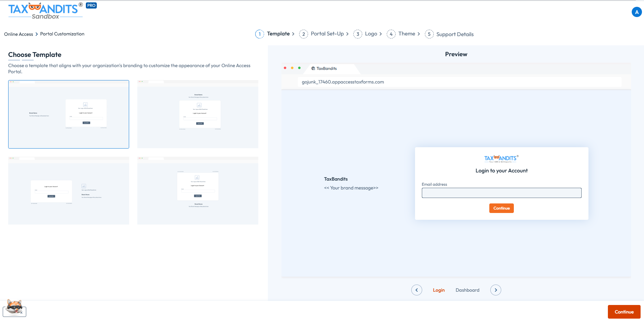Click the next arrow in preview navigation
The width and height of the screenshot is (644, 321).
495,290
